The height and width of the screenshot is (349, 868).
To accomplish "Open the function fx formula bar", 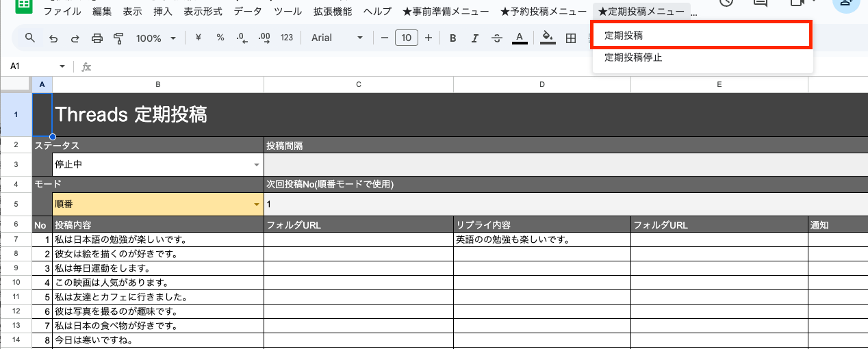I will click(x=86, y=66).
